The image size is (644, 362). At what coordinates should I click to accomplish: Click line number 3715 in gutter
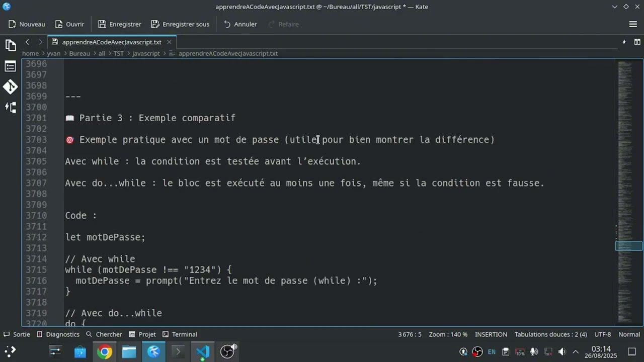tap(36, 270)
